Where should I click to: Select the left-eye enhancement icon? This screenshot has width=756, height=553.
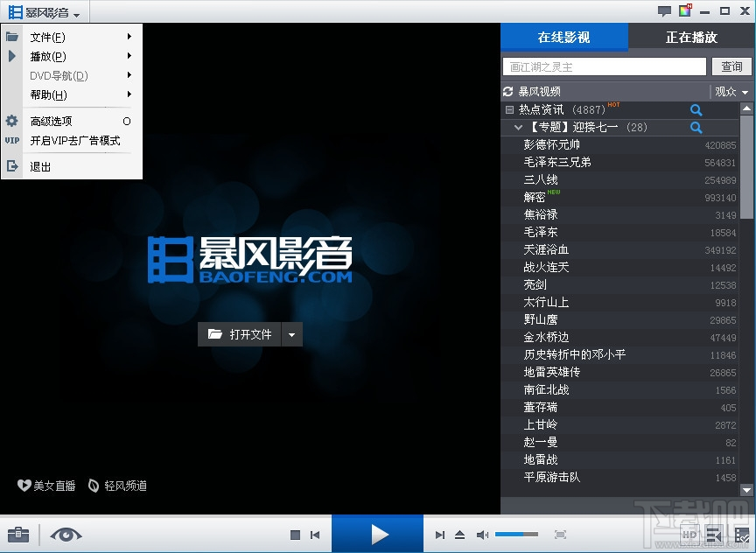point(66,535)
